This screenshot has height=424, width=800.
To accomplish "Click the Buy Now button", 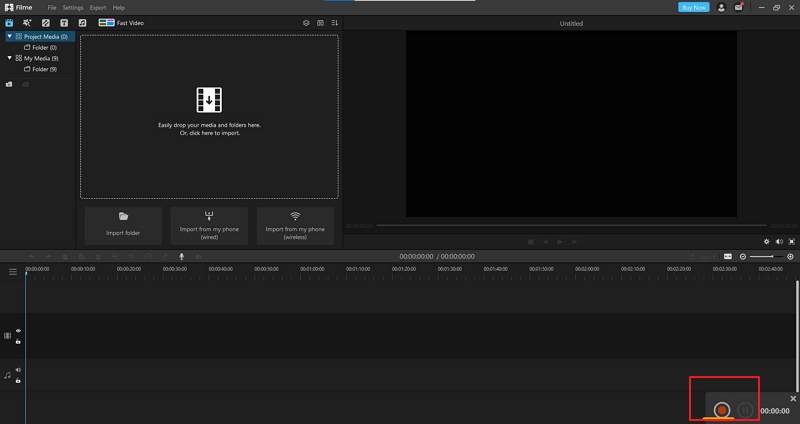I will pos(694,7).
